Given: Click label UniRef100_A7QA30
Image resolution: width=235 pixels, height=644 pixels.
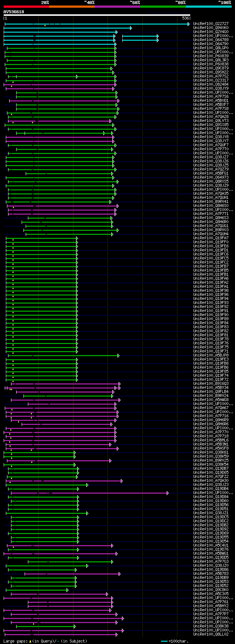Looking at the screenshot, I should coord(211,481).
